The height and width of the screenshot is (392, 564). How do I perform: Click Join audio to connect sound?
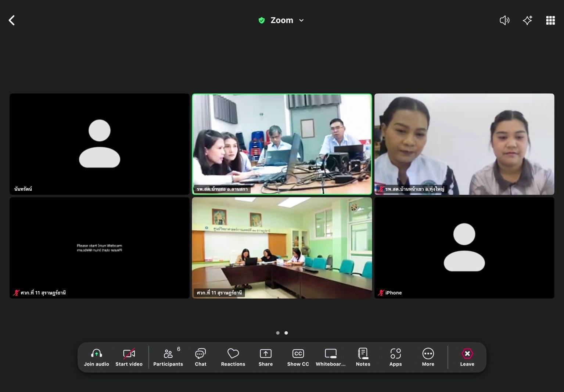[x=96, y=357]
